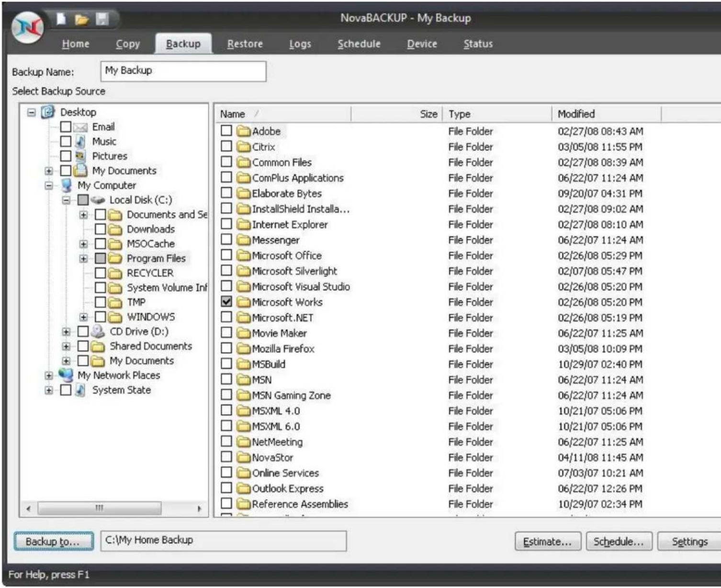
Task: Click the Citrix folder icon in list
Action: pos(244,147)
